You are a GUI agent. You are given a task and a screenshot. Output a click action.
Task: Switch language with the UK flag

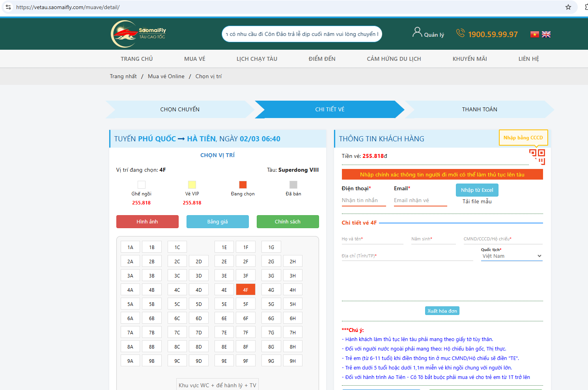click(546, 34)
